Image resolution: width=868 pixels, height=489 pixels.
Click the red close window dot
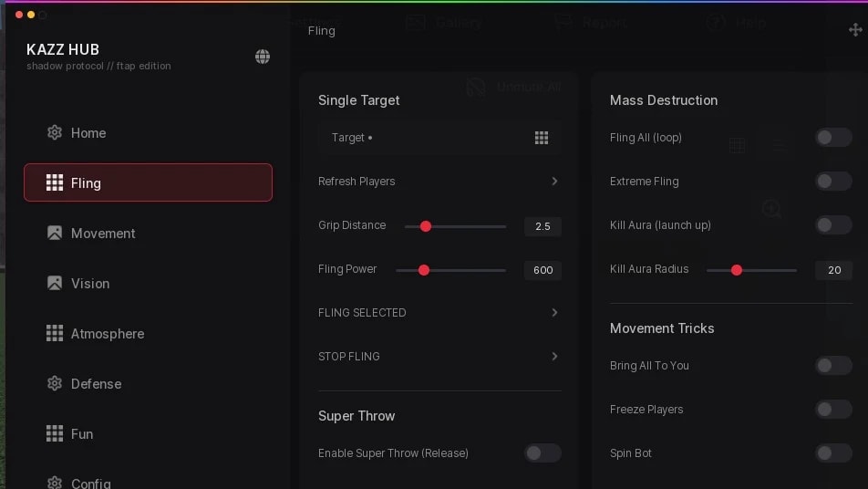[x=19, y=15]
